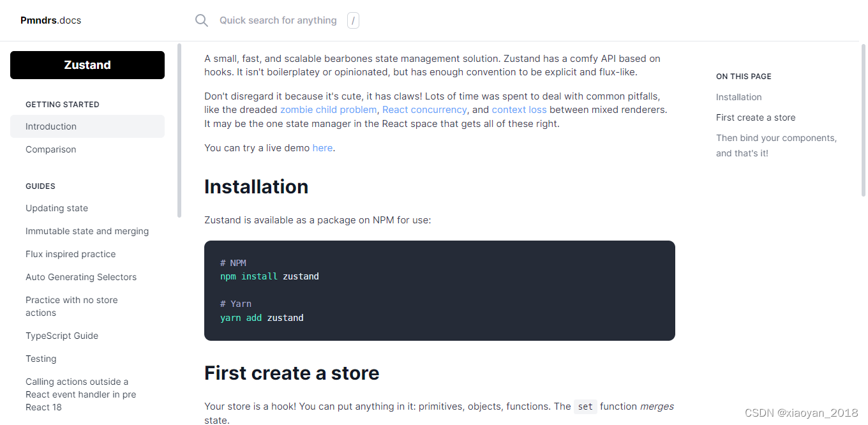The height and width of the screenshot is (425, 868).
Task: Click the First create a store heading
Action: click(x=292, y=373)
